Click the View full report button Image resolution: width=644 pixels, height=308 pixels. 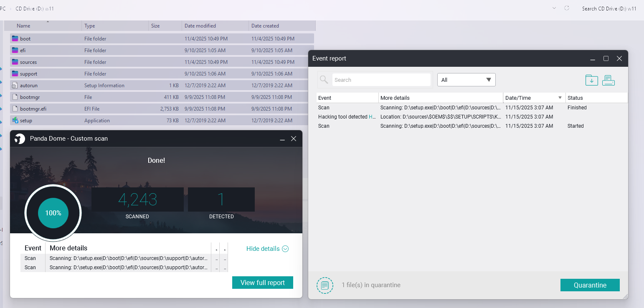pos(263,283)
